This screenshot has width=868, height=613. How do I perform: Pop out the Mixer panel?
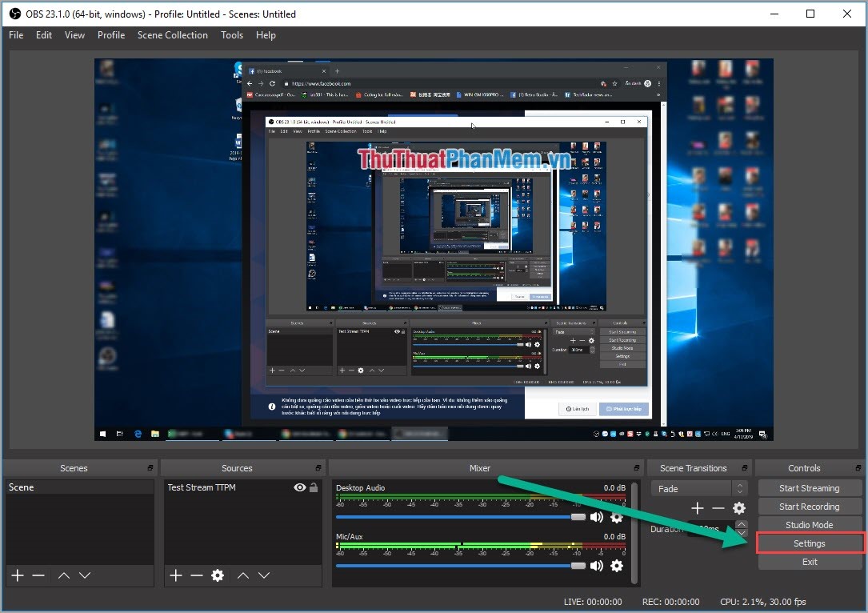tap(637, 467)
